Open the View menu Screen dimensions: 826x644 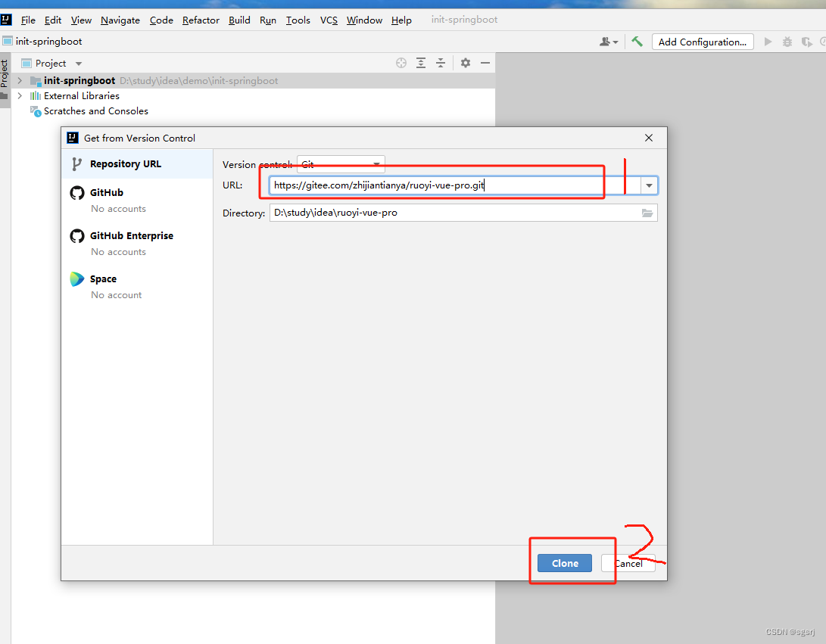click(81, 20)
